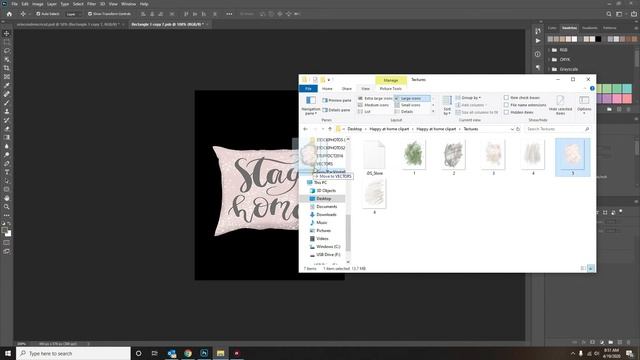This screenshot has height=360, width=640.
Task: Open Task View on the taskbar
Action: point(155,353)
